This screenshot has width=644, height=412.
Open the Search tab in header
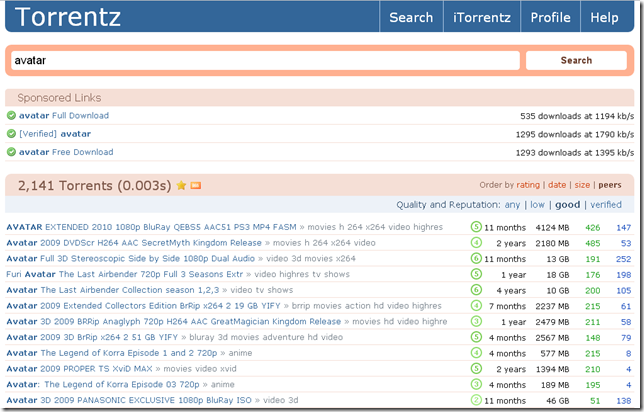[x=411, y=17]
